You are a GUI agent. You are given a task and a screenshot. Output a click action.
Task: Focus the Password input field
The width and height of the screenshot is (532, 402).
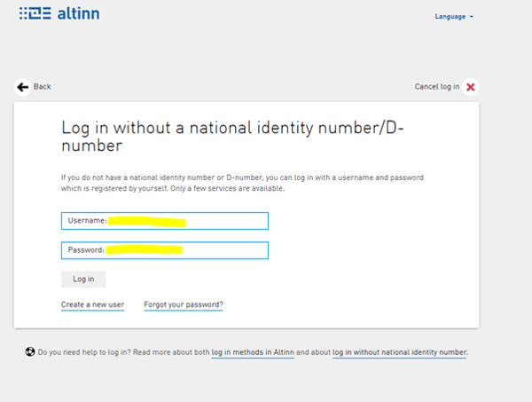[x=222, y=250]
